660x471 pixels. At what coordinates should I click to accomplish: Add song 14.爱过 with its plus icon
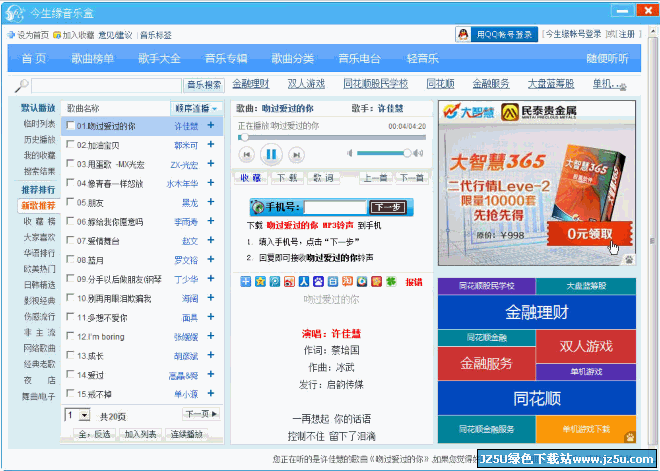[x=211, y=374]
